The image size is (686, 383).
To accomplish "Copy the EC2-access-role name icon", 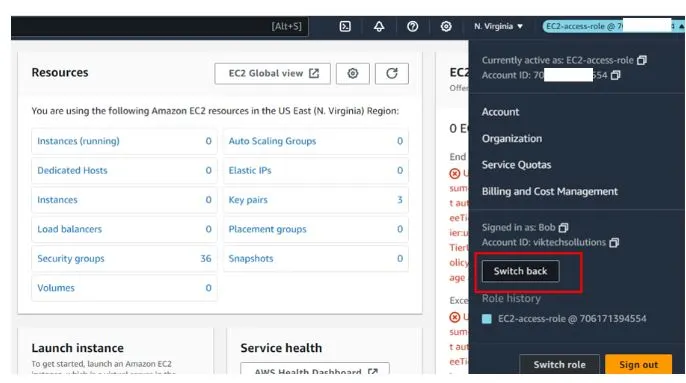I will (x=642, y=60).
